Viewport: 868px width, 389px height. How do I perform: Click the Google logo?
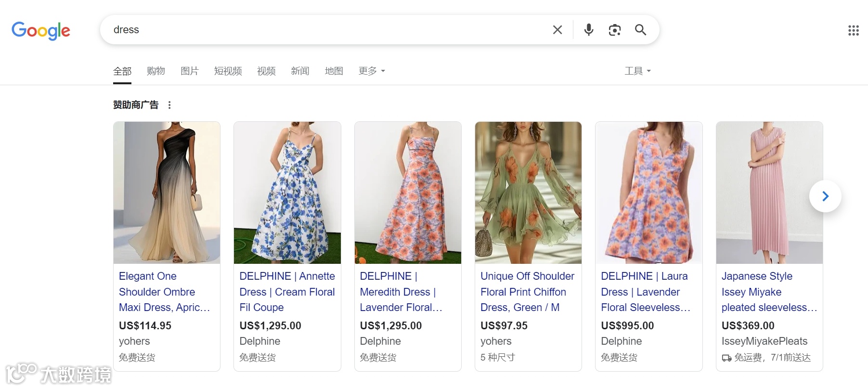41,31
